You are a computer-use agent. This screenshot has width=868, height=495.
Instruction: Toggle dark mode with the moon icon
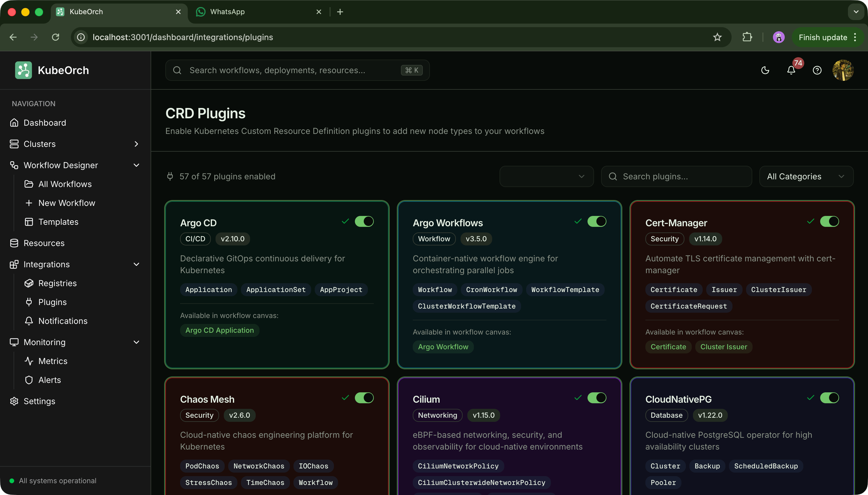765,70
